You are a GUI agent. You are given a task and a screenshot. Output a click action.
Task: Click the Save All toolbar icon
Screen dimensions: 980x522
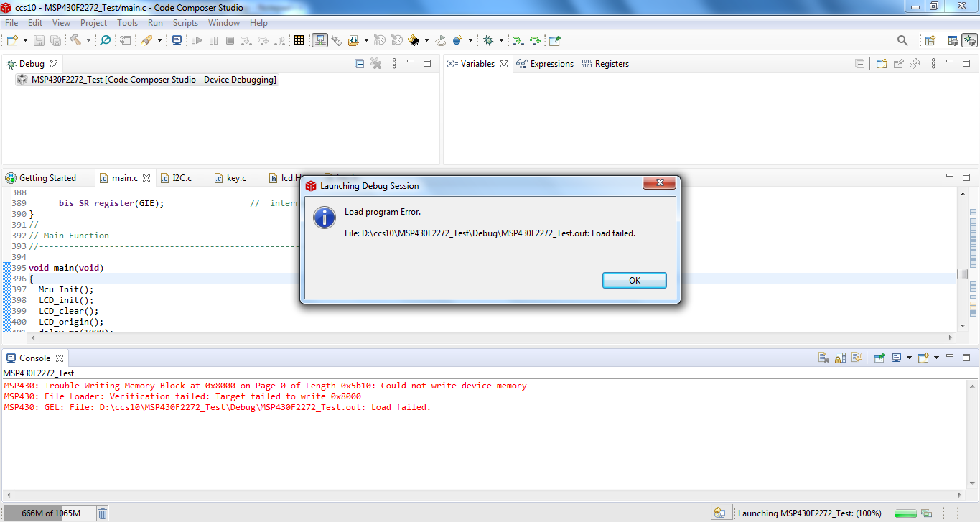pos(55,41)
